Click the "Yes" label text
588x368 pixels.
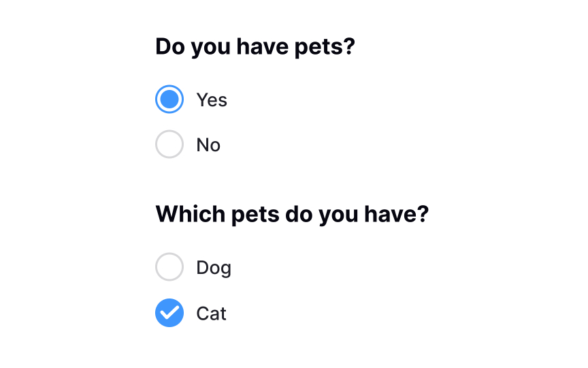tap(212, 100)
